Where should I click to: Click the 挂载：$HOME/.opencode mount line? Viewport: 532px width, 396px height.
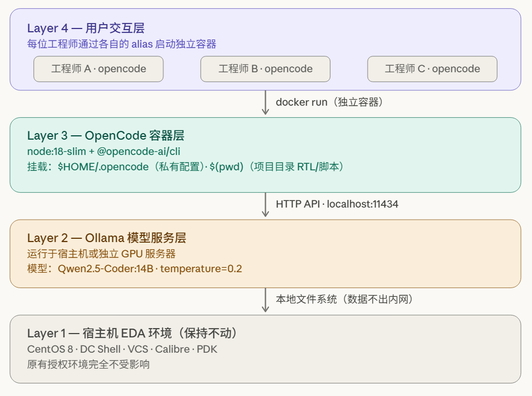pyautogui.click(x=186, y=167)
